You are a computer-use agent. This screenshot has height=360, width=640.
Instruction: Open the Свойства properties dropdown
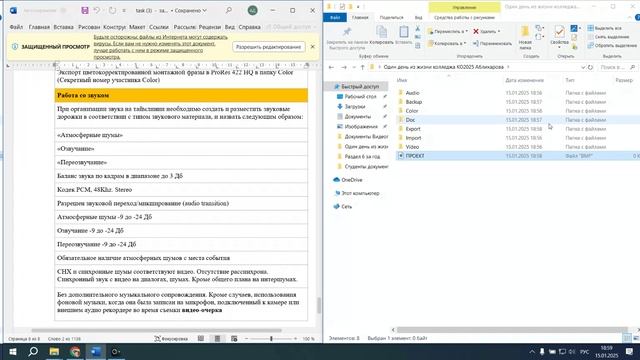[559, 38]
